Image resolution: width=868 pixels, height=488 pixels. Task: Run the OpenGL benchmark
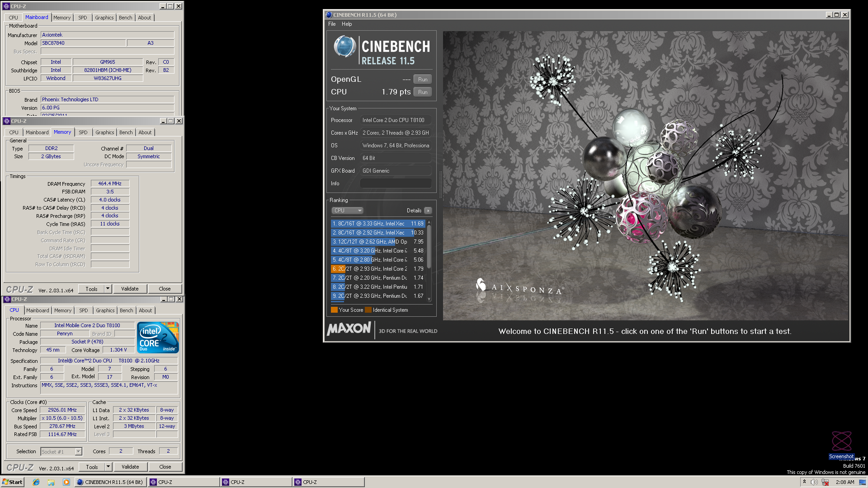[423, 80]
